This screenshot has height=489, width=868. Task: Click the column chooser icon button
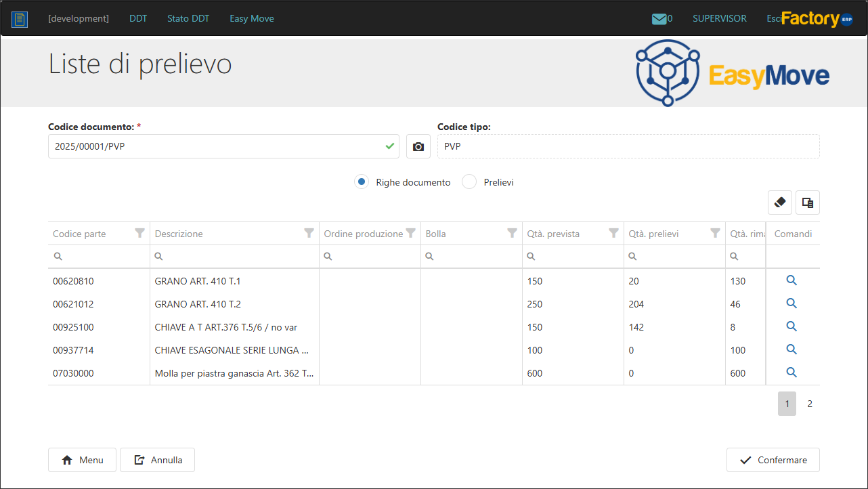(808, 203)
